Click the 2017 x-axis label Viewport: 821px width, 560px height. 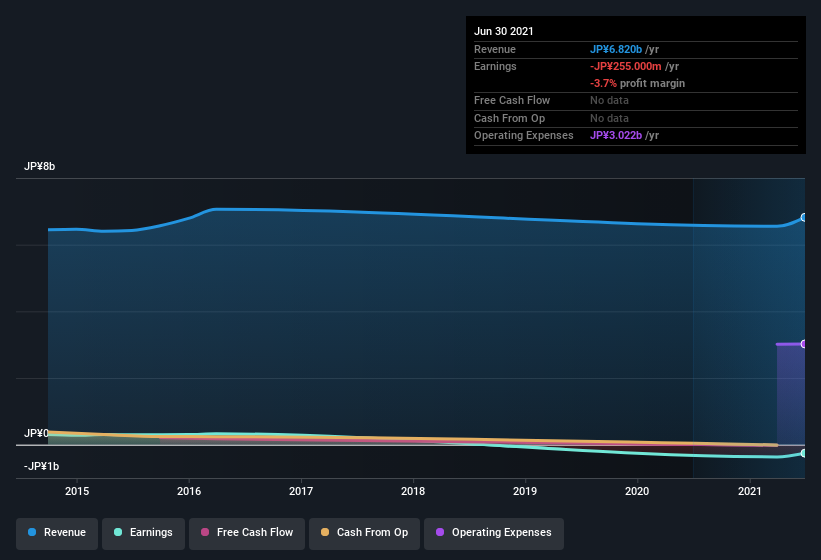point(301,491)
